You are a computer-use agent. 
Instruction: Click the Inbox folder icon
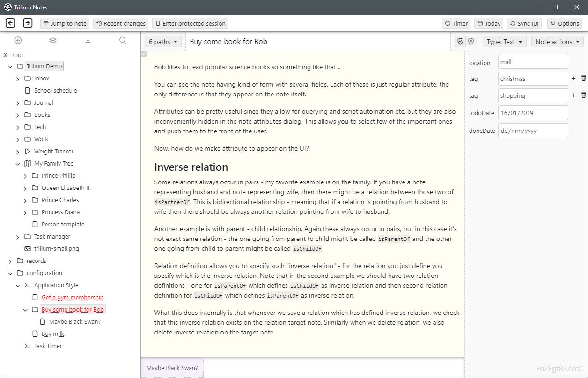click(28, 78)
